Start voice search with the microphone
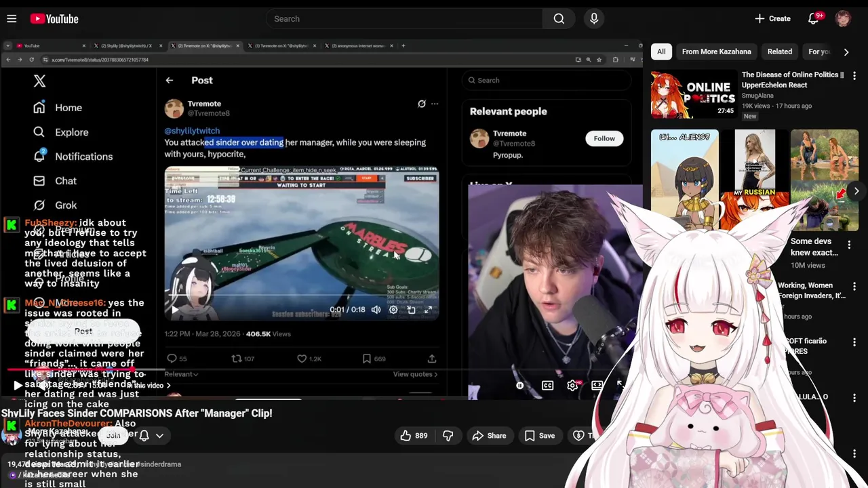868x488 pixels. coord(594,19)
